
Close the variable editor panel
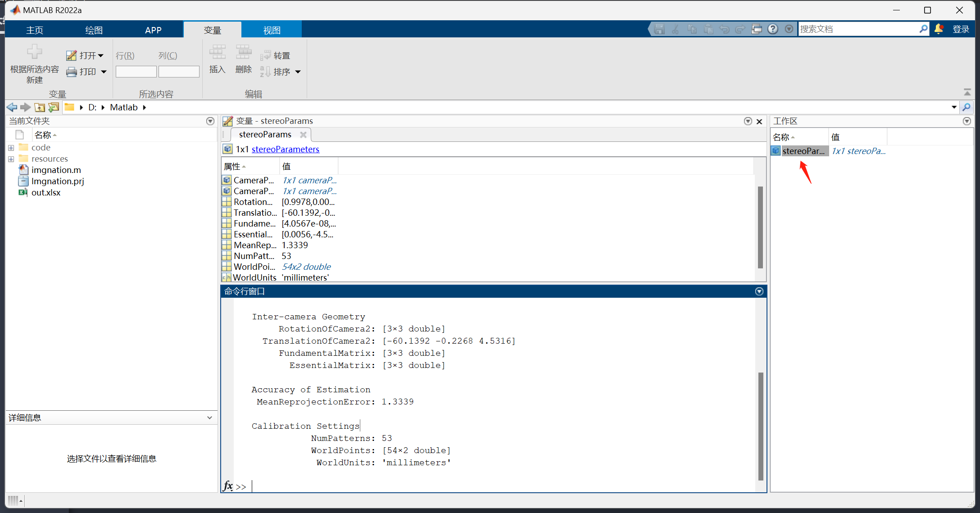759,121
